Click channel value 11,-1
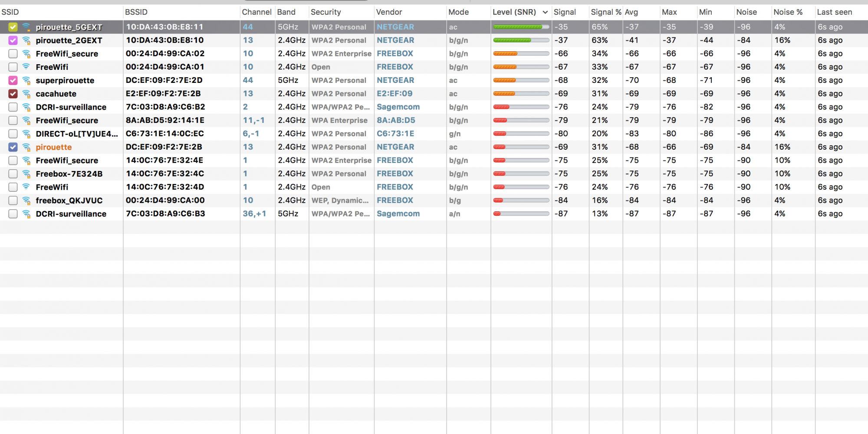 253,120
